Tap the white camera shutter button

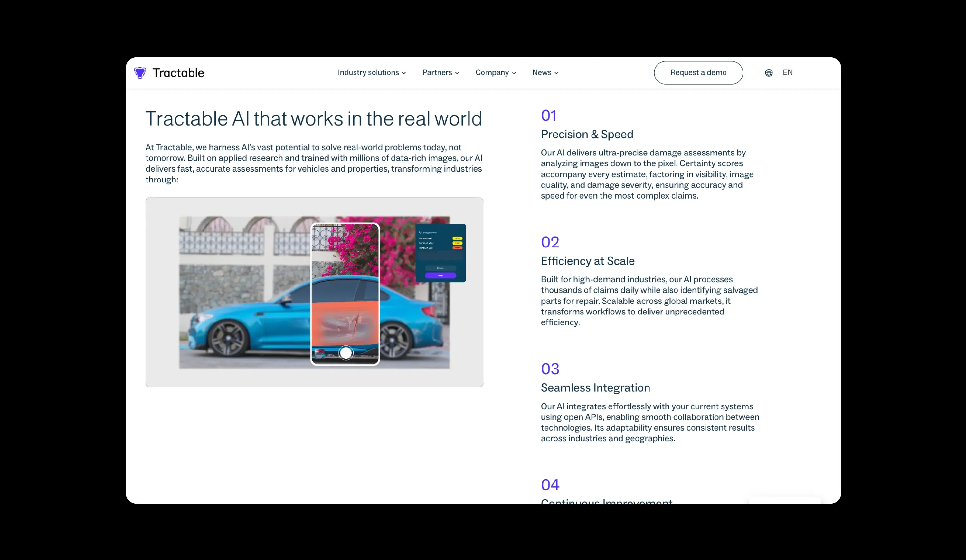point(346,353)
